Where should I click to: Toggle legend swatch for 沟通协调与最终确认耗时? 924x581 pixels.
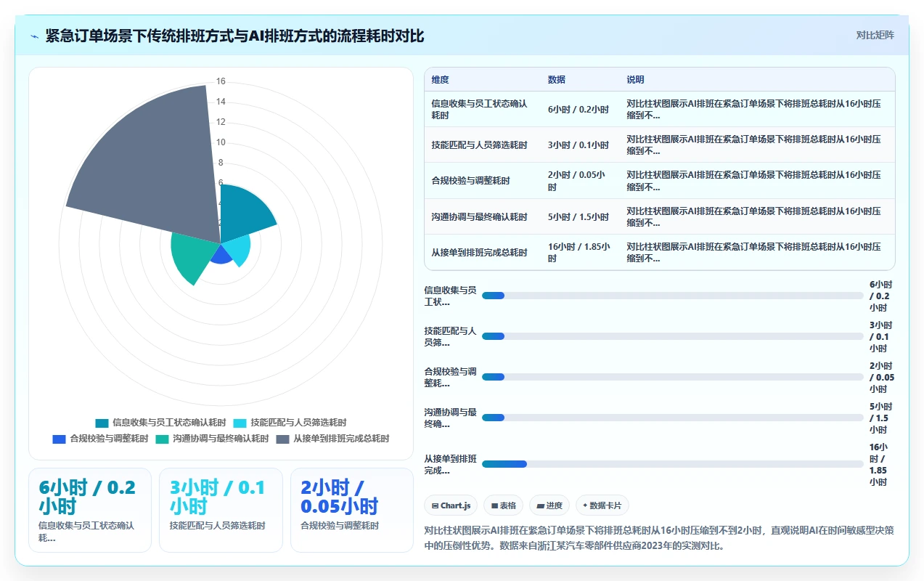point(162,439)
